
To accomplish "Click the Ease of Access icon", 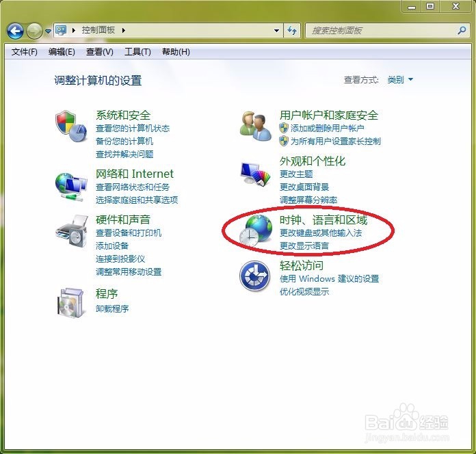I will point(254,276).
